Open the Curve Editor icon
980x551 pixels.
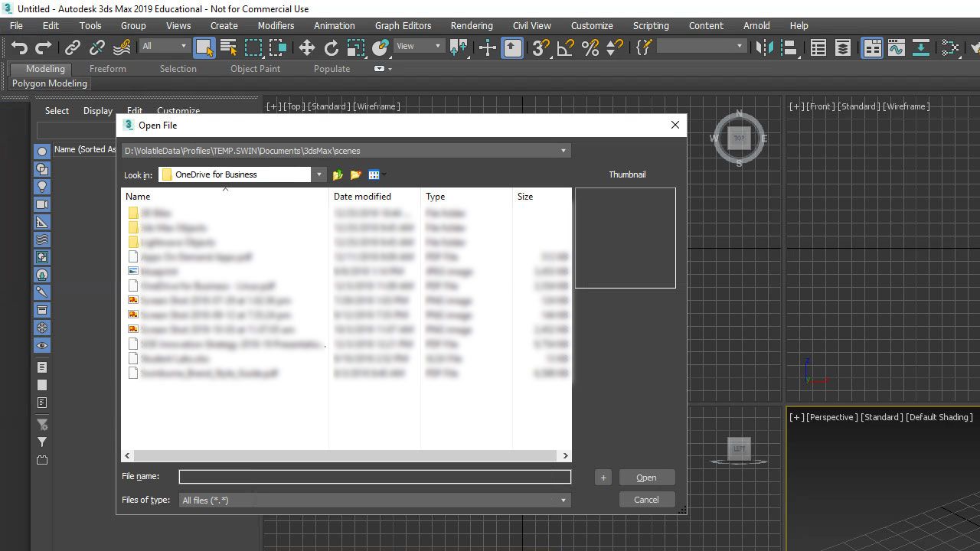pos(896,48)
